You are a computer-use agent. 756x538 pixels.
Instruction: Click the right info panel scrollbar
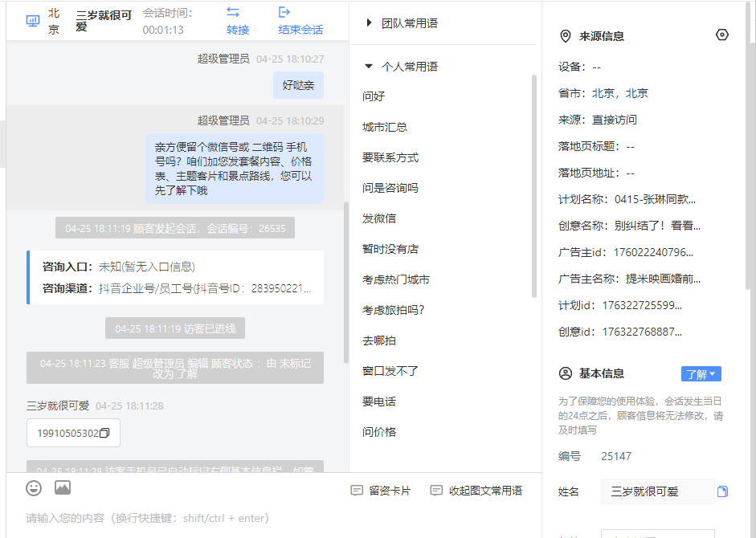point(749,145)
